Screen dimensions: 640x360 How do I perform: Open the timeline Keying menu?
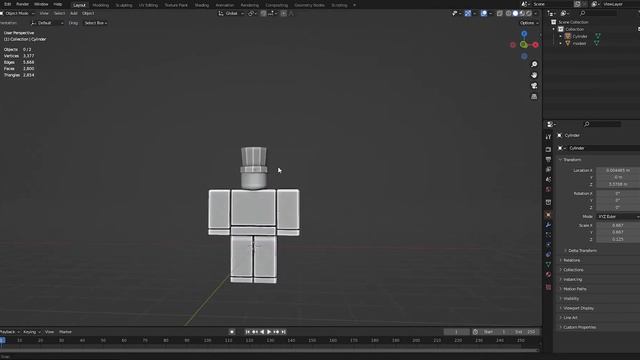[31, 332]
